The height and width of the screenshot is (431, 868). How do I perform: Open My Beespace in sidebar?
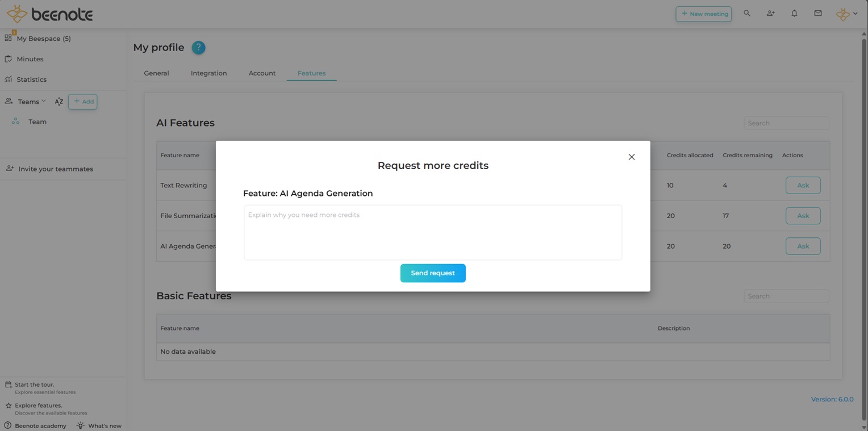coord(43,39)
